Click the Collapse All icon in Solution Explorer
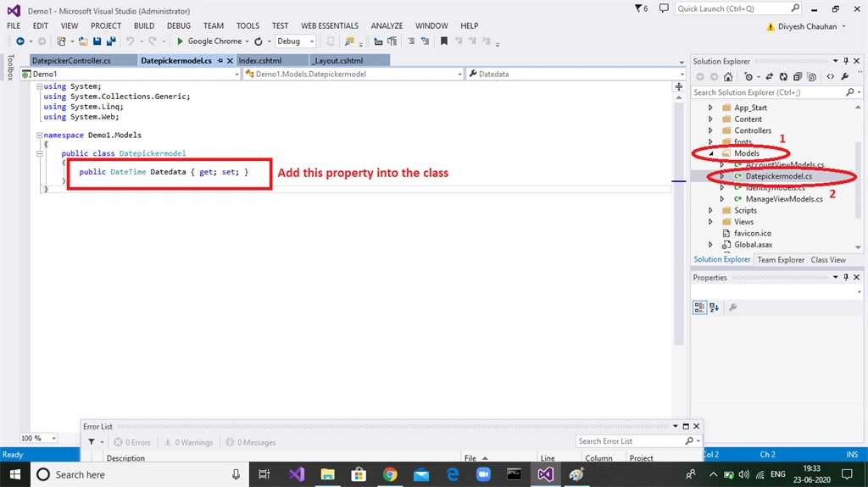The width and height of the screenshot is (868, 487). [797, 77]
